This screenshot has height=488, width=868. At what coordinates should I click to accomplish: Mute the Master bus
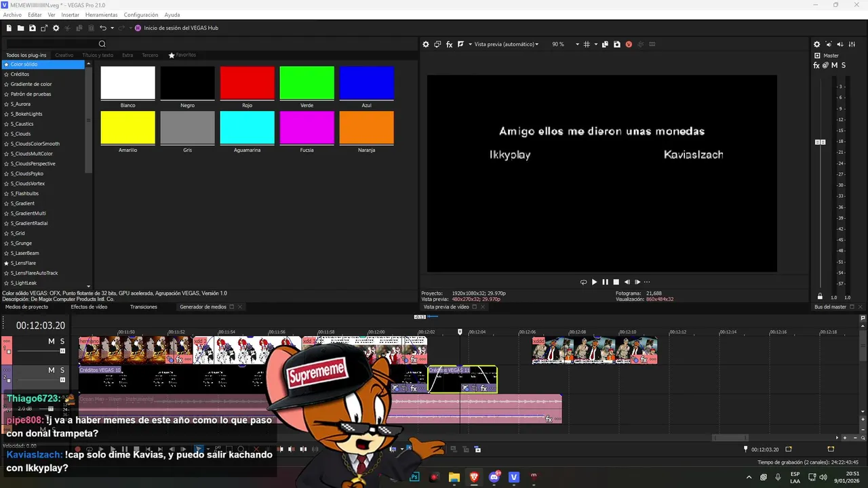[834, 65]
